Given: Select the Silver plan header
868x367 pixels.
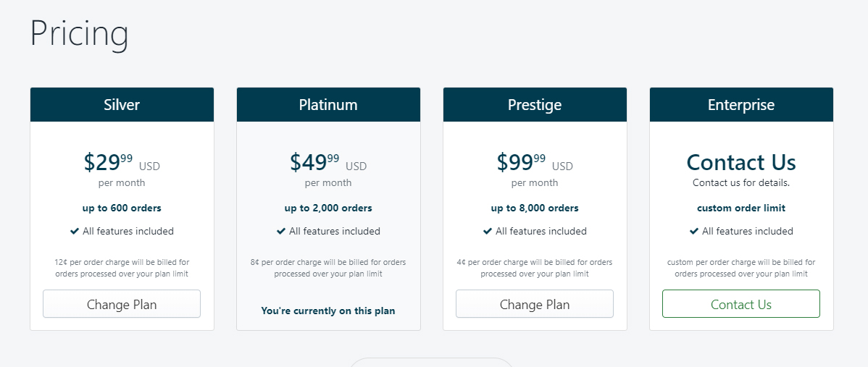Looking at the screenshot, I should point(122,104).
